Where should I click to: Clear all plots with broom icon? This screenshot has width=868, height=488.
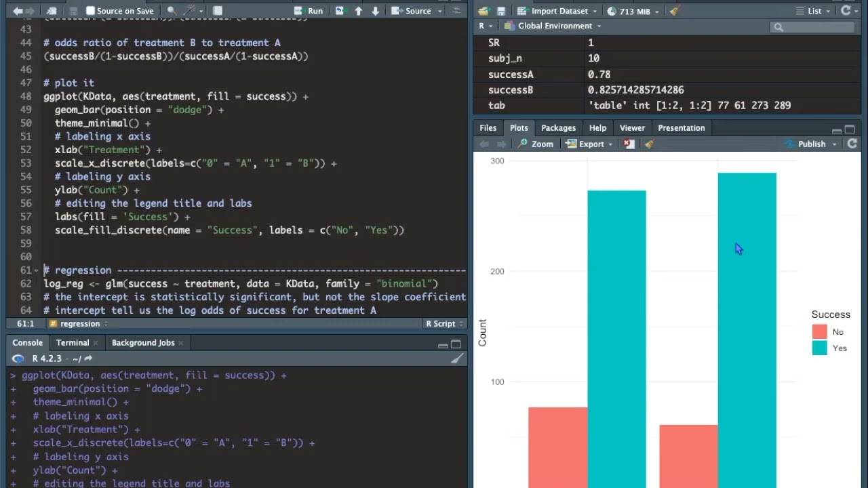(650, 144)
